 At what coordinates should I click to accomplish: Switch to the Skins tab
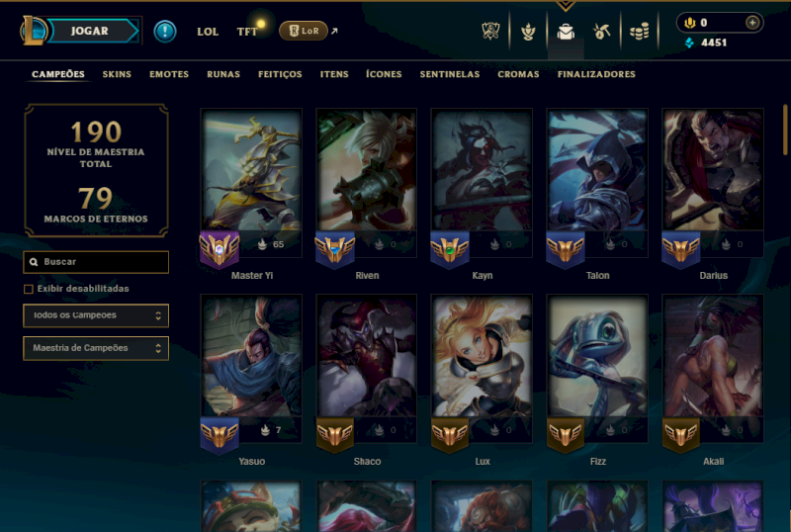coord(117,74)
